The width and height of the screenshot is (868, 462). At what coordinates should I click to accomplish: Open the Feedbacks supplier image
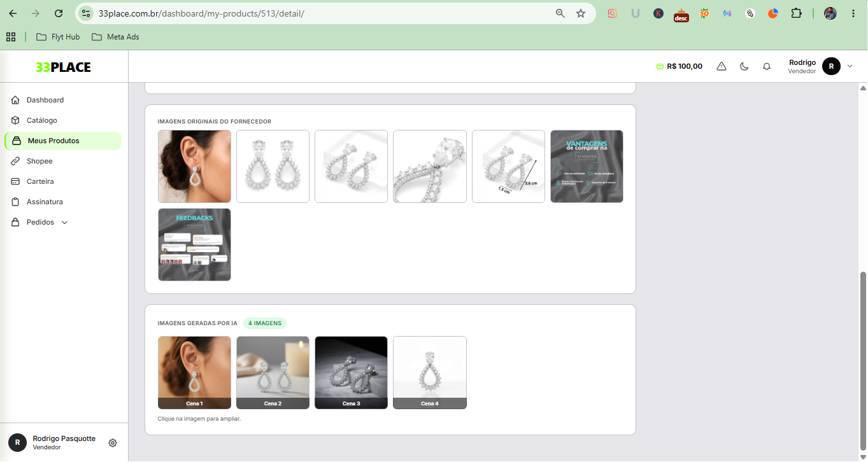click(x=194, y=244)
